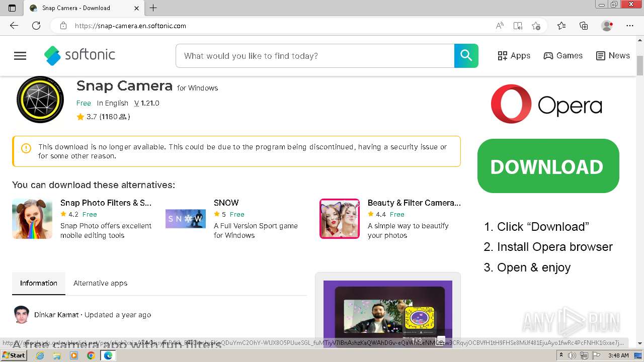Add this page to favorites

[x=536, y=26]
